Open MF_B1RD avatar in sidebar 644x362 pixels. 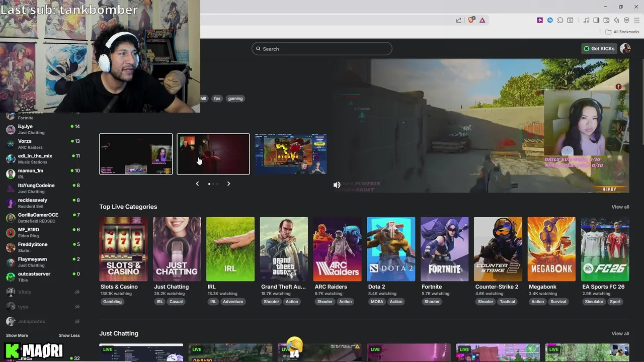click(11, 232)
